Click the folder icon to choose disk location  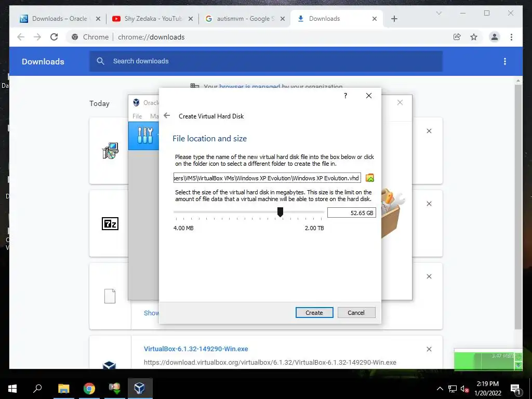coord(370,178)
